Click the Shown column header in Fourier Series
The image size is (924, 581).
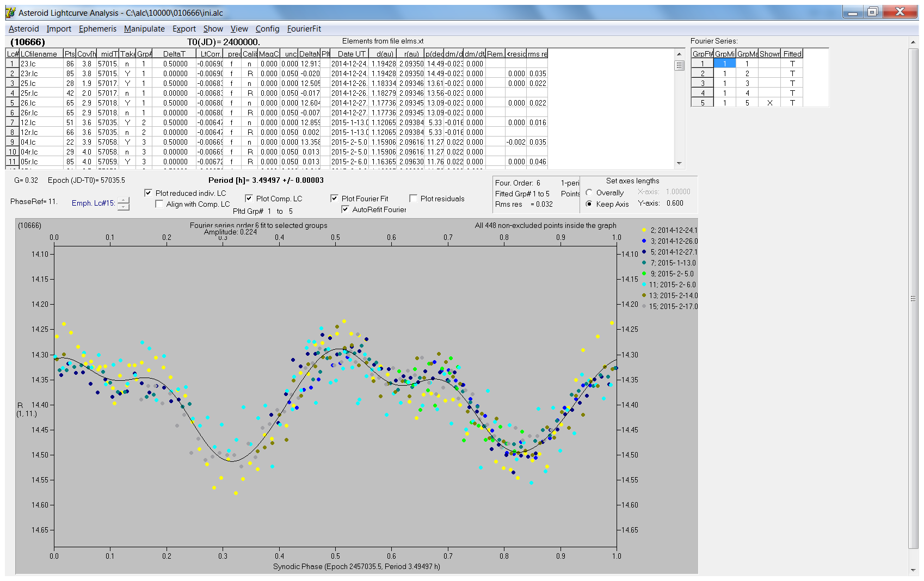(769, 54)
